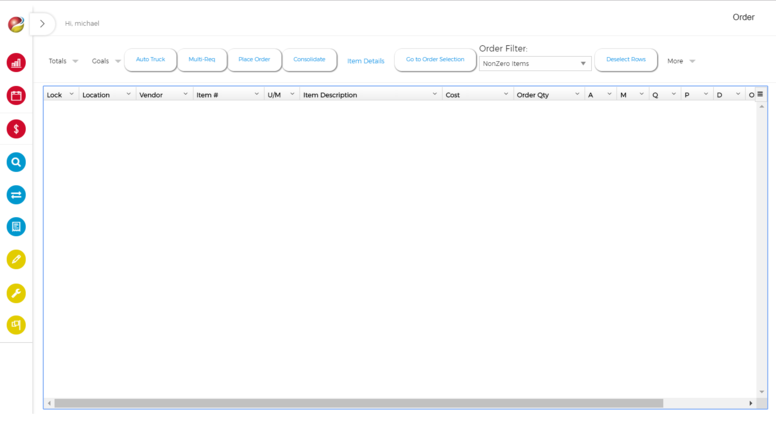Open the Cost column filter arrow

(x=506, y=94)
